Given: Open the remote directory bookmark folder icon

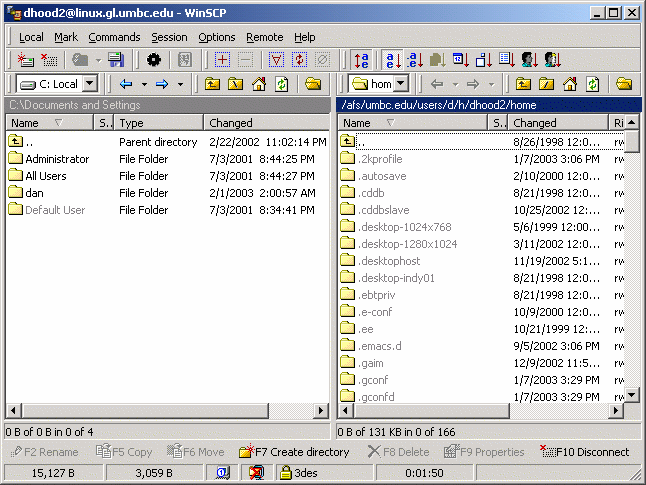Looking at the screenshot, I should point(624,84).
